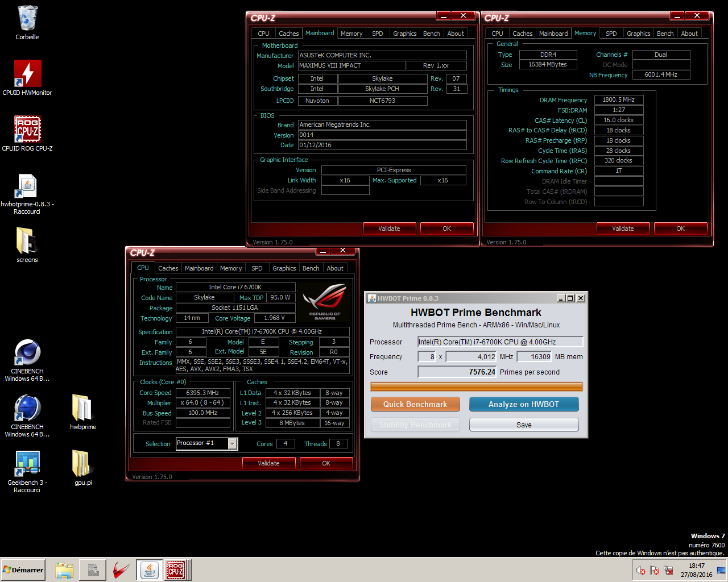Image resolution: width=728 pixels, height=582 pixels.
Task: Click the tray action center flag icon
Action: (x=655, y=570)
